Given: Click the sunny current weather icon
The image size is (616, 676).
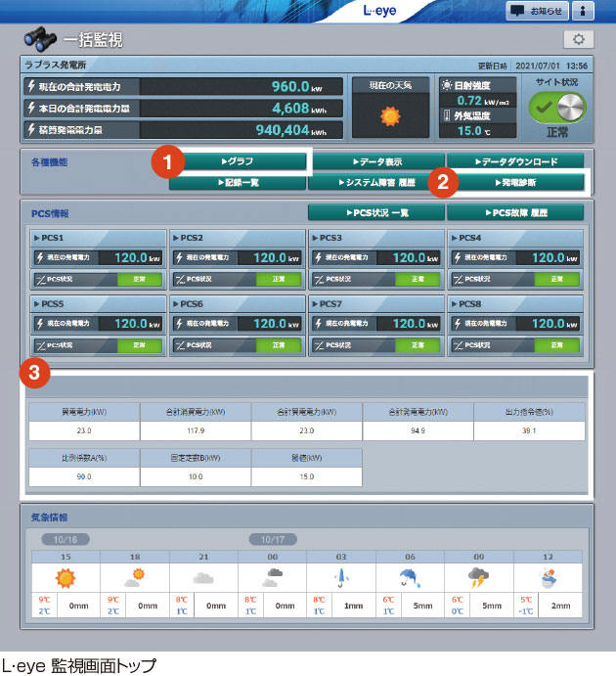Looking at the screenshot, I should 390,116.
